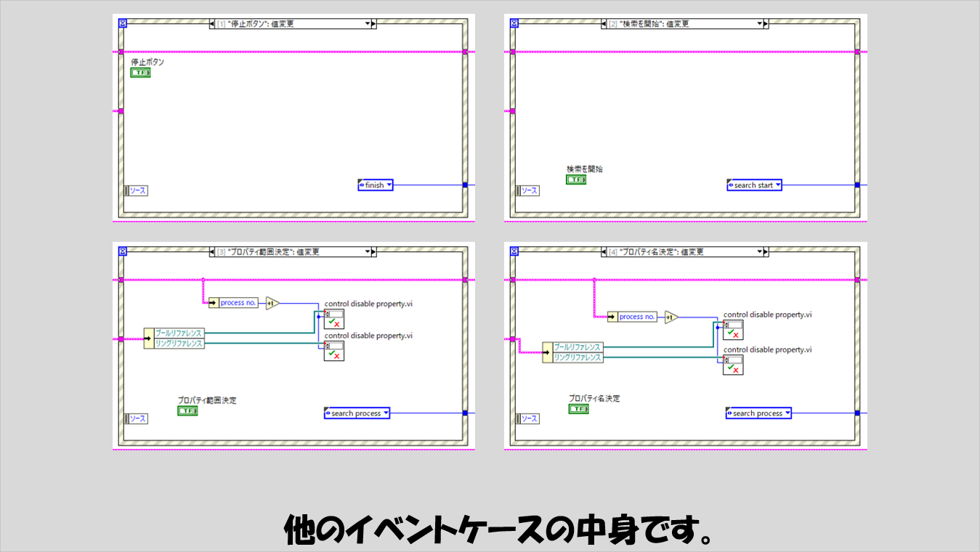Image resolution: width=980 pixels, height=552 pixels.
Task: Click upper control disable property.vi in プロパティ範囲決定 case
Action: [333, 319]
